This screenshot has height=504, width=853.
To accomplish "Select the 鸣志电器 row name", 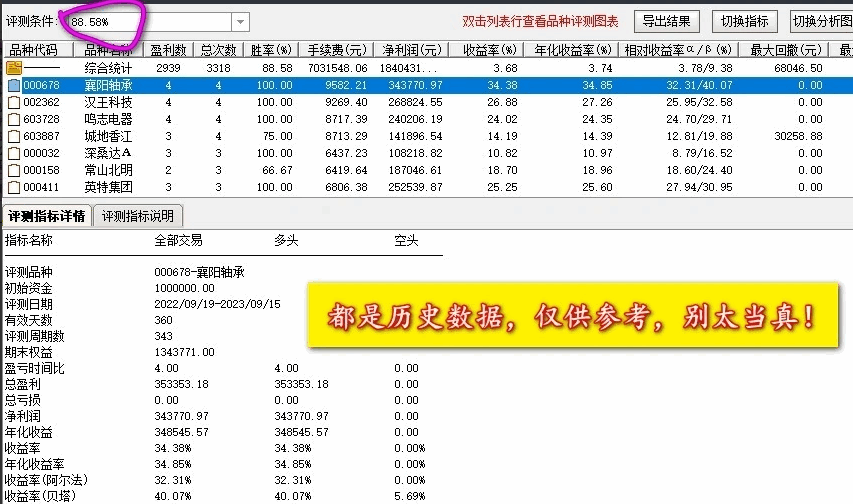I will [x=108, y=119].
